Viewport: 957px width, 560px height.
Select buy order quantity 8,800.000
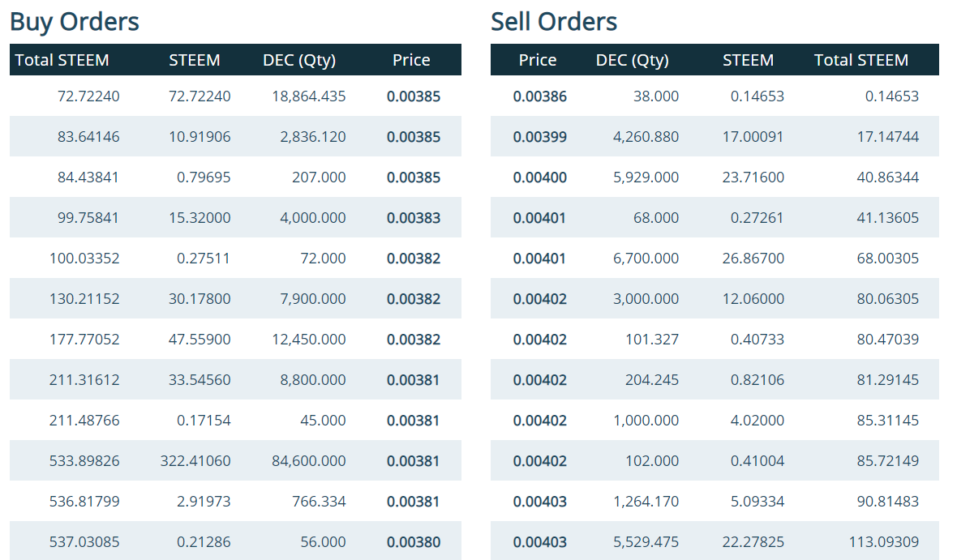[x=313, y=380]
